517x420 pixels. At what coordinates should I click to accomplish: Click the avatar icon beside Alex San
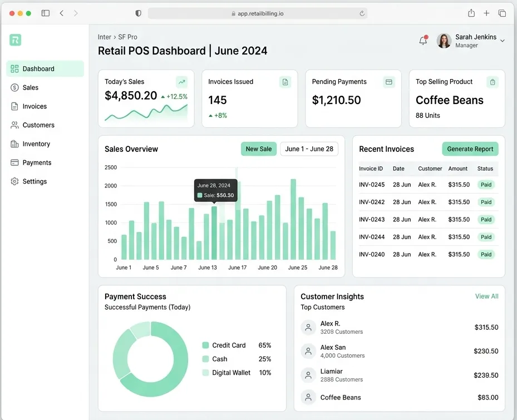[x=308, y=351]
